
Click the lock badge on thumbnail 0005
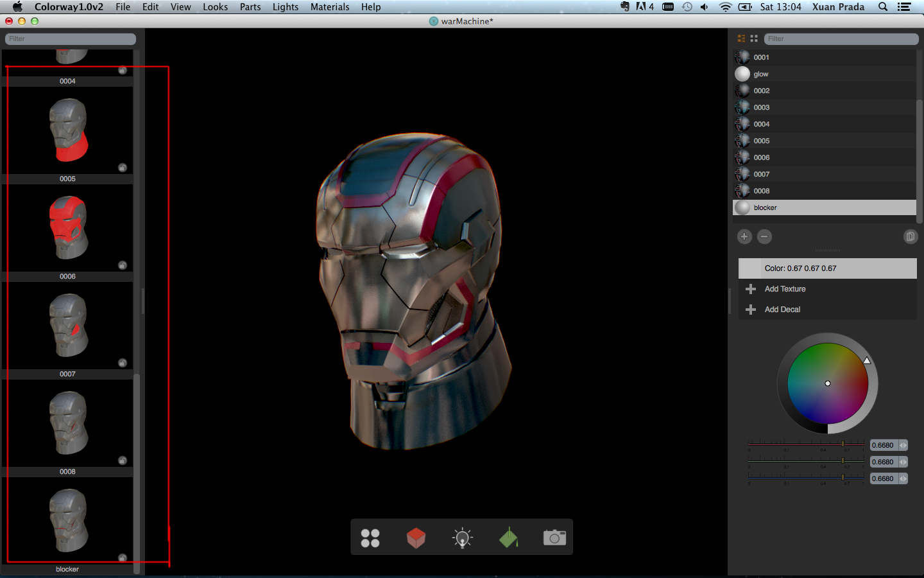[x=123, y=168]
